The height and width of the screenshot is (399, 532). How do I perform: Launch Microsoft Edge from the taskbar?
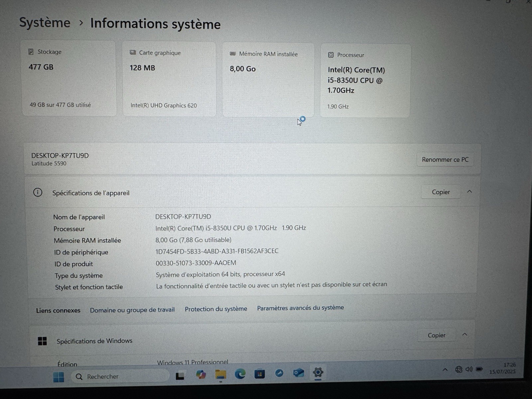click(240, 374)
